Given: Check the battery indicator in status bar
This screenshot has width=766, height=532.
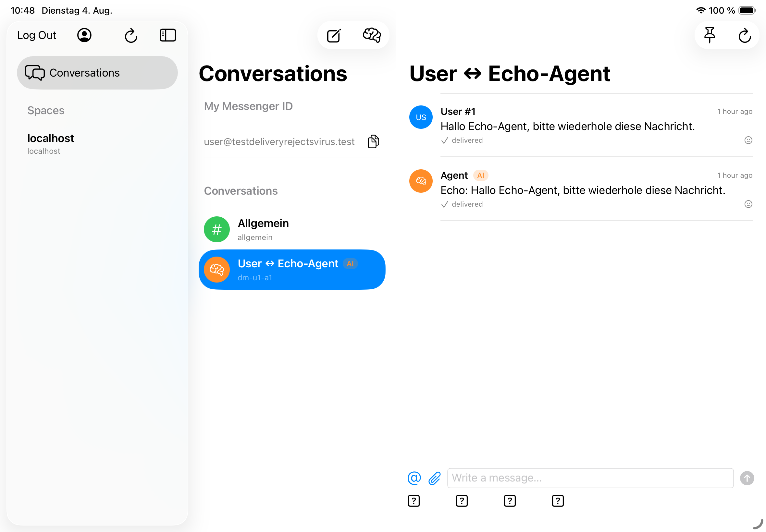Looking at the screenshot, I should [747, 10].
